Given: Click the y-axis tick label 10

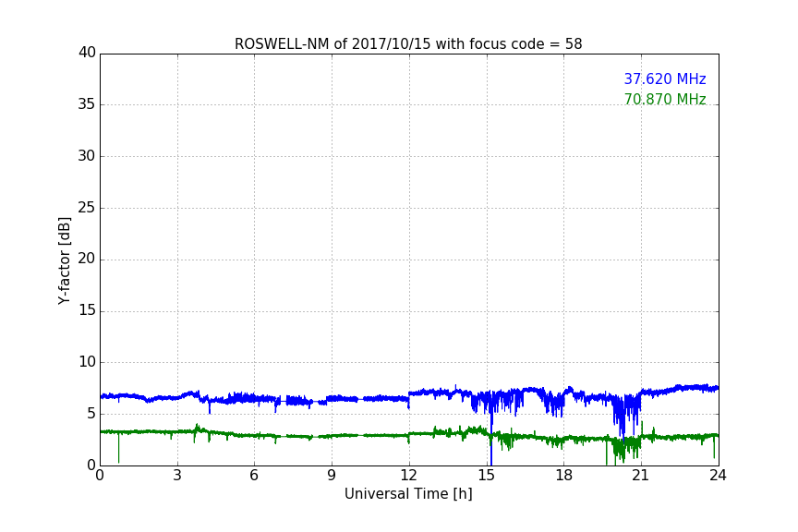Looking at the screenshot, I should point(87,362).
